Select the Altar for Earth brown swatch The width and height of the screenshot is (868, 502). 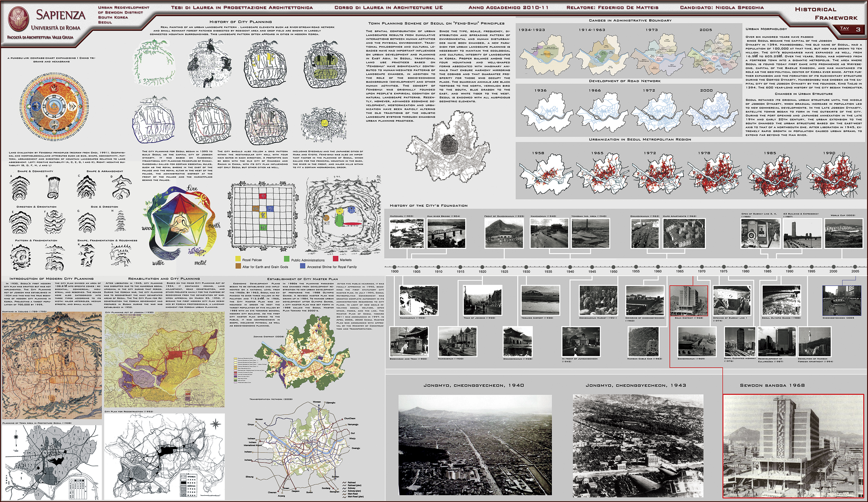pos(238,266)
